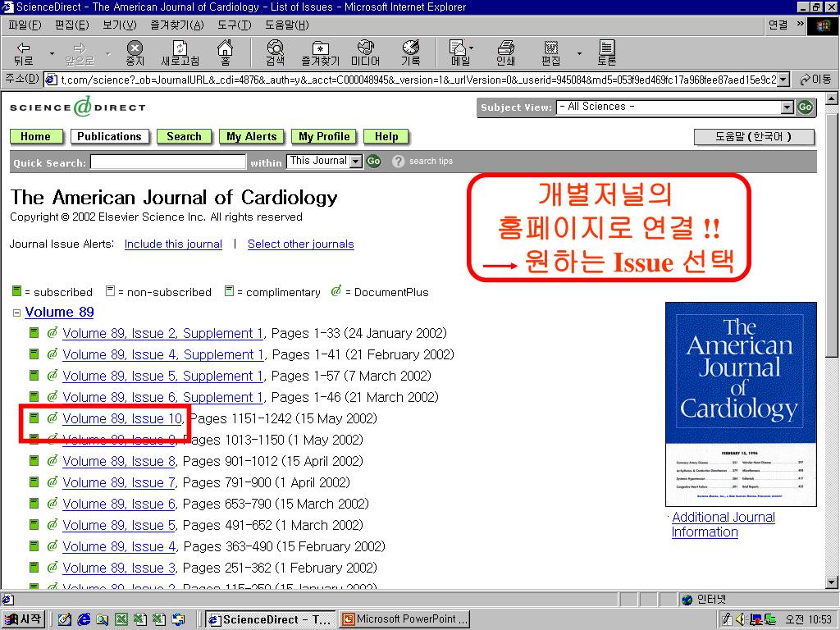Open the 편집(E) menu
Image resolution: width=840 pixels, height=630 pixels.
click(x=72, y=25)
